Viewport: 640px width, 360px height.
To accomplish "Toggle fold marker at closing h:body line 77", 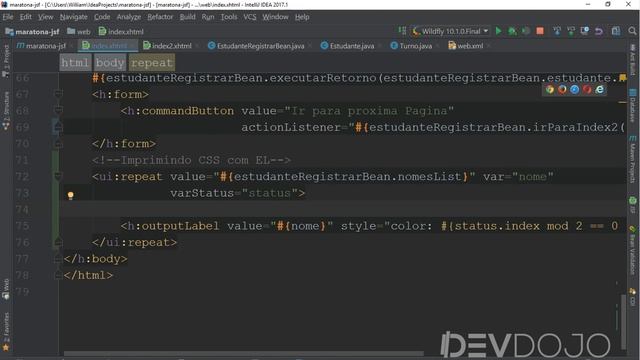I will (x=58, y=259).
